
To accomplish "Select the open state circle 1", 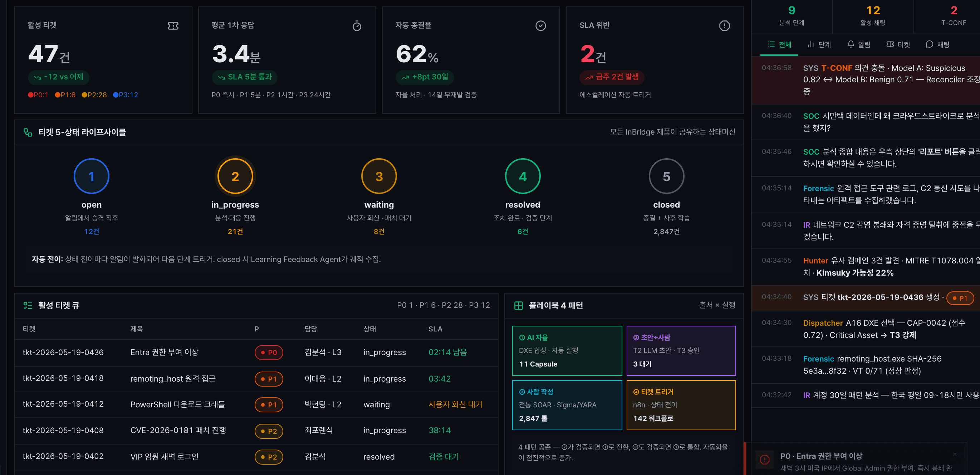I will (91, 176).
